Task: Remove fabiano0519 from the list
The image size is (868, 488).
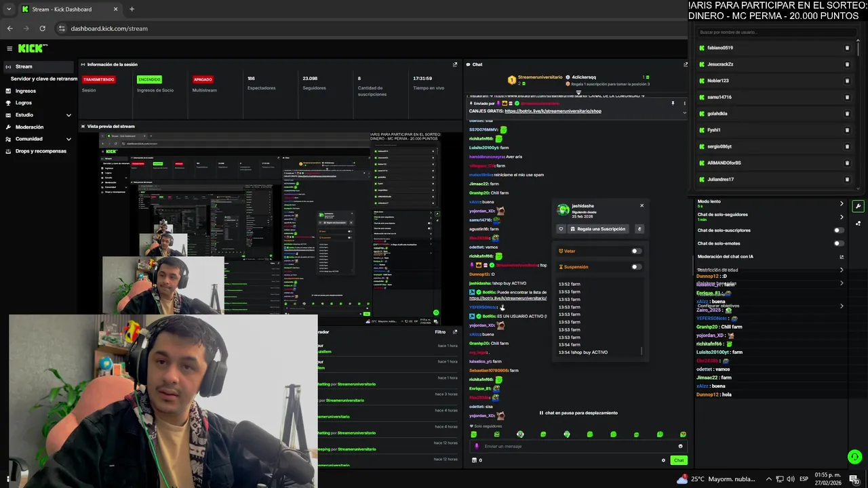Action: tap(847, 48)
